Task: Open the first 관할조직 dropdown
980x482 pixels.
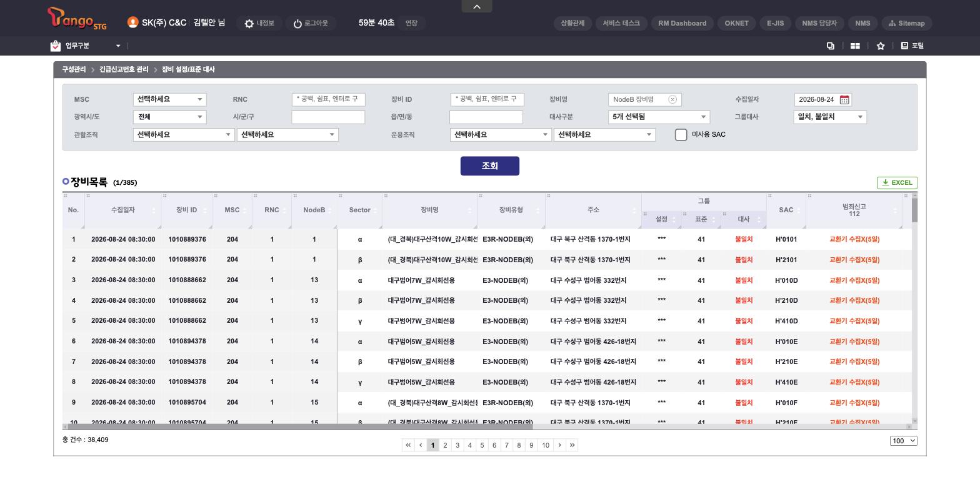Action: pos(184,134)
